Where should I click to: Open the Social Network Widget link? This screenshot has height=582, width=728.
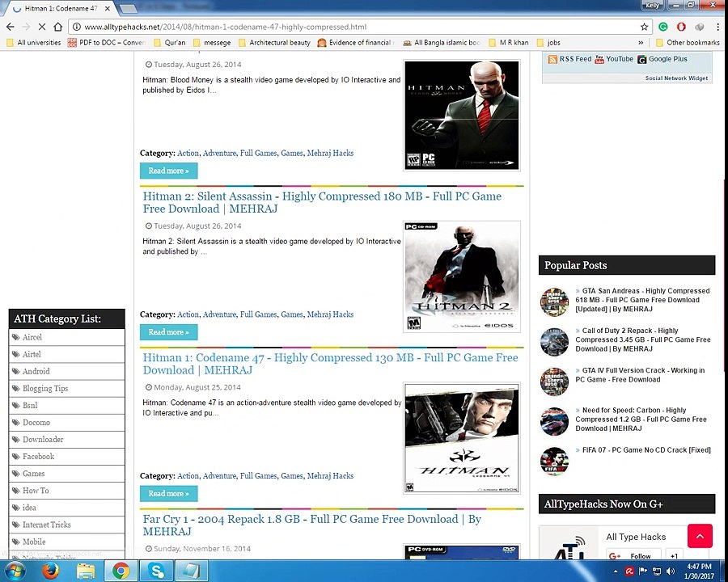tap(676, 78)
